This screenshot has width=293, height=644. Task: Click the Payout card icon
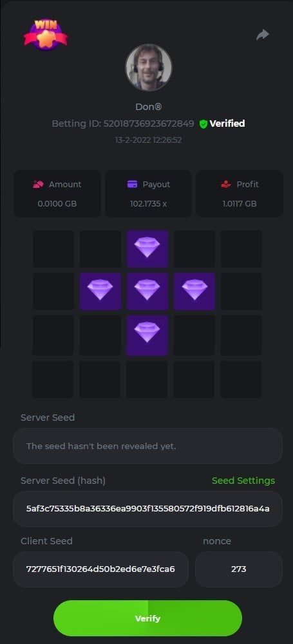coord(132,185)
